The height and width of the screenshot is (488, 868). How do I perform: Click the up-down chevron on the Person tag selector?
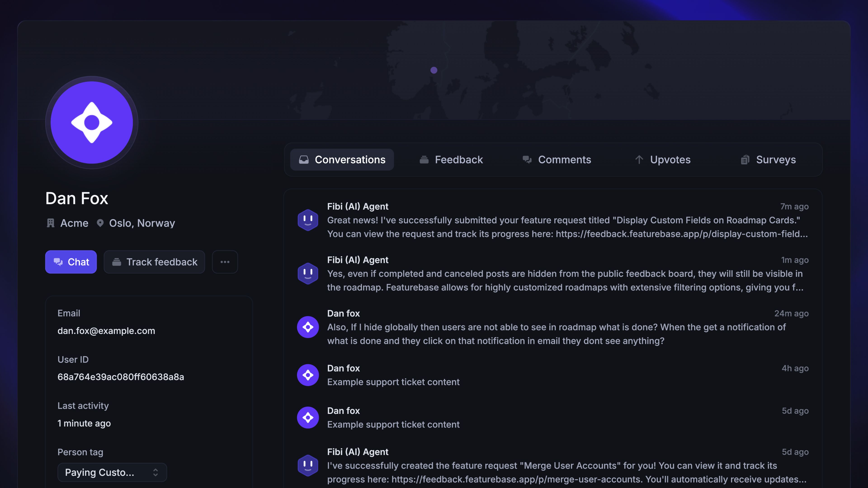pyautogui.click(x=155, y=472)
